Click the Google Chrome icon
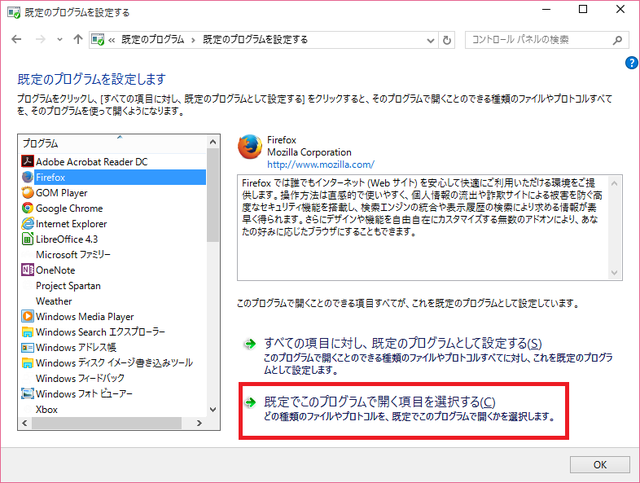 (x=27, y=208)
